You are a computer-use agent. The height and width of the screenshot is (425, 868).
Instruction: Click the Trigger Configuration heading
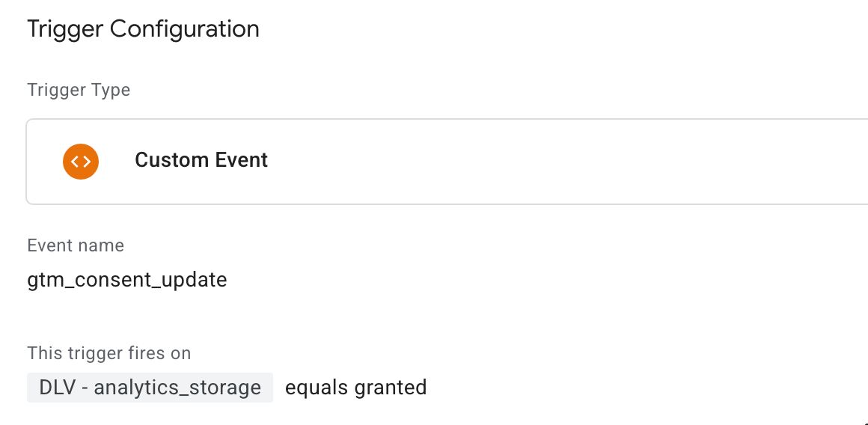pyautogui.click(x=143, y=28)
